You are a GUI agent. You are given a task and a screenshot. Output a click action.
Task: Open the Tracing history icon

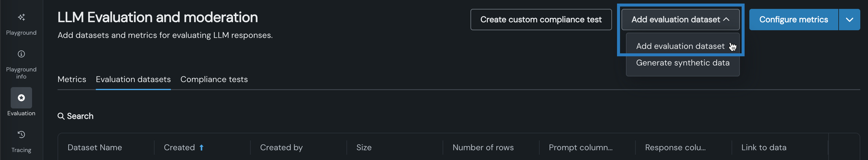(21, 135)
